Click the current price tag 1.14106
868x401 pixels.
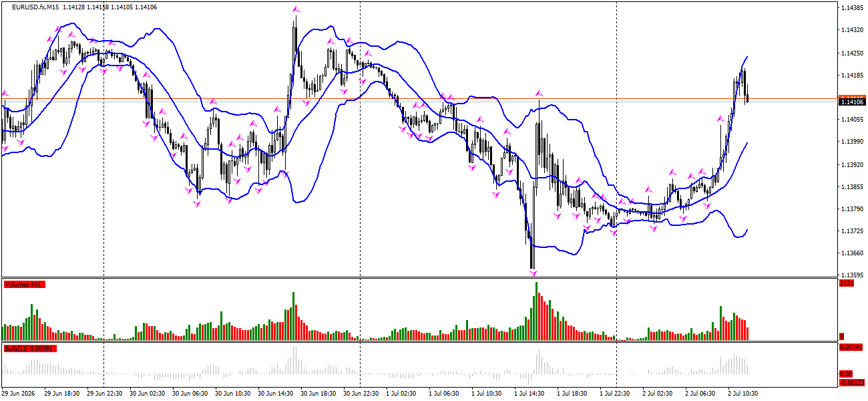coord(852,101)
